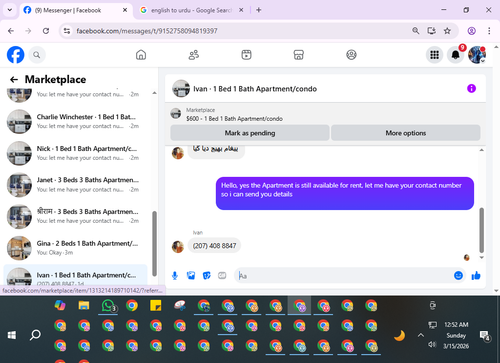Open a new browser tab
Viewport: 500px width, 363px height.
click(259, 10)
